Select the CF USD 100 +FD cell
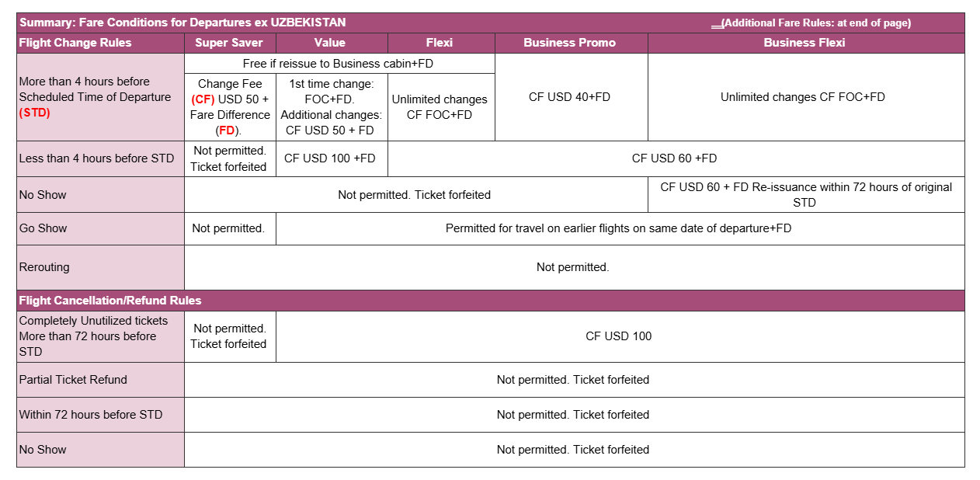This screenshot has width=980, height=480. pyautogui.click(x=332, y=158)
